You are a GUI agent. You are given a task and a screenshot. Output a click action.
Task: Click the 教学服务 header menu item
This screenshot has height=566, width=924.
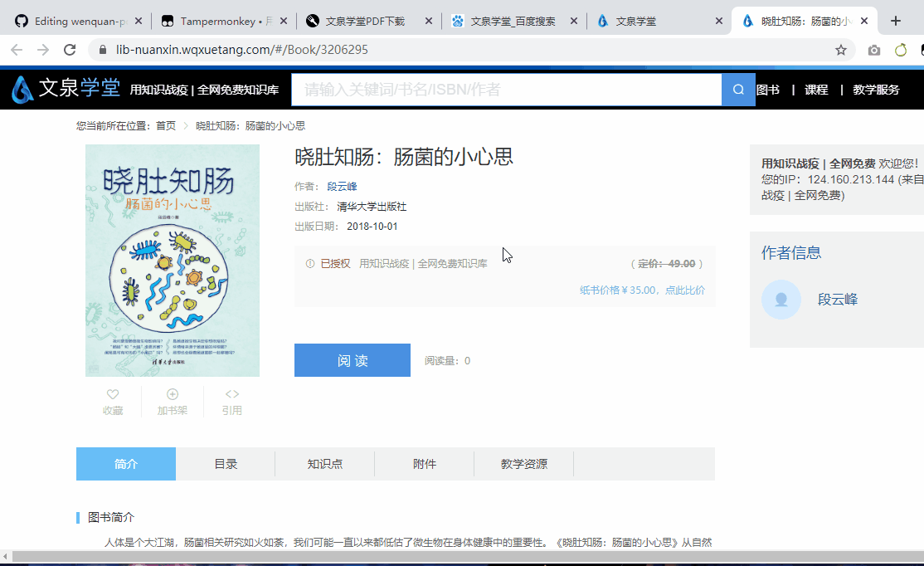pyautogui.click(x=876, y=90)
